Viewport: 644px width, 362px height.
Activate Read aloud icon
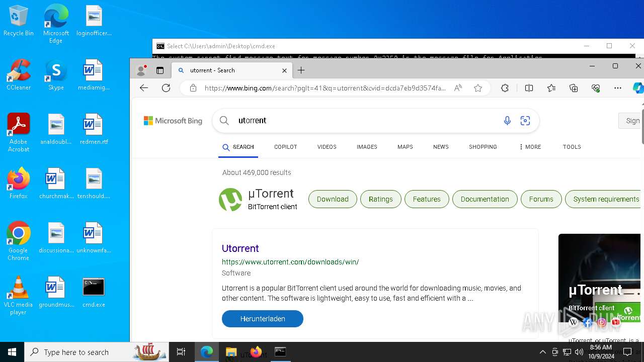[458, 88]
